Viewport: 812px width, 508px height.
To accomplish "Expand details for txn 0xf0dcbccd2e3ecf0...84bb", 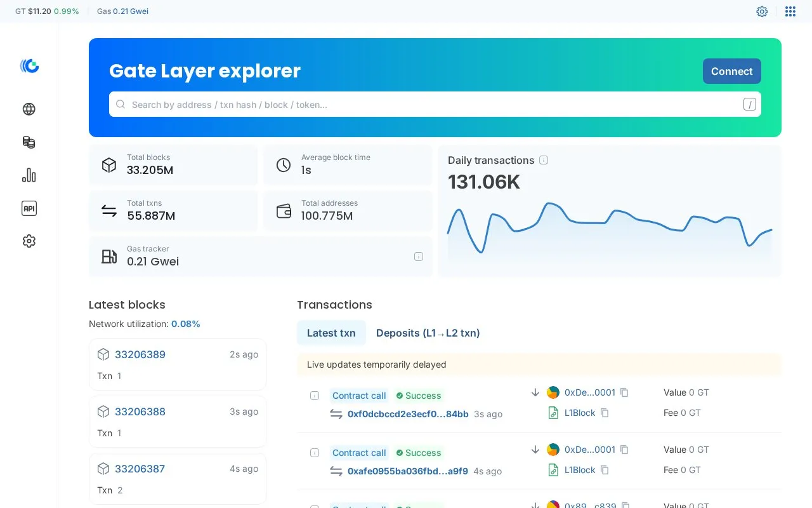I will point(315,396).
